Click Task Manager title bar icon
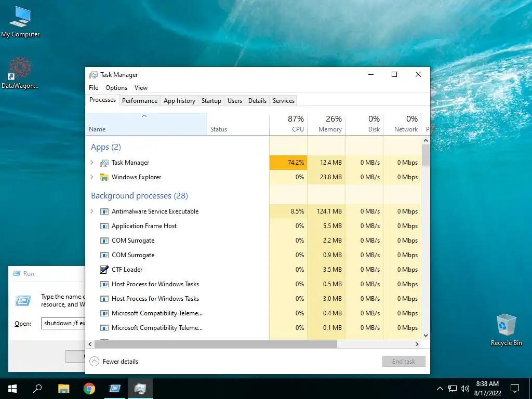This screenshot has width=532, height=399. pos(94,75)
